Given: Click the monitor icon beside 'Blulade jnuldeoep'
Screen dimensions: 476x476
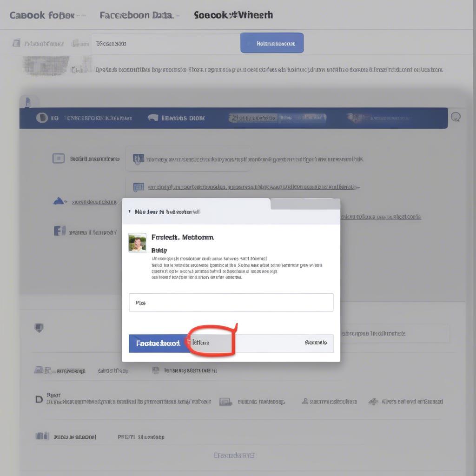Looking at the screenshot, I should point(225,402).
